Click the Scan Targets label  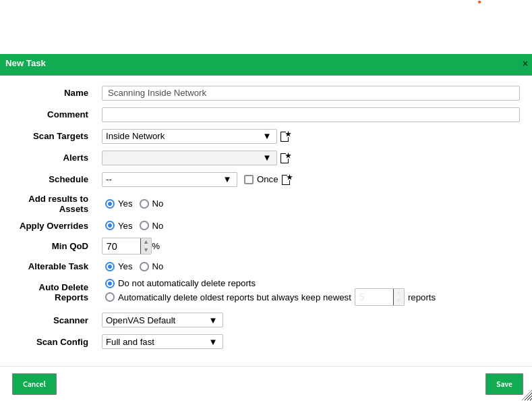pos(61,136)
